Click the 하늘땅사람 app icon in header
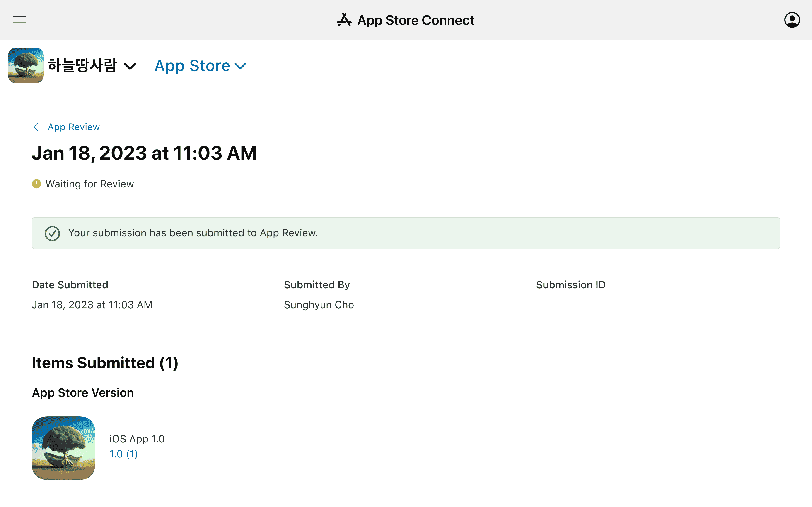This screenshot has height=507, width=812. click(x=26, y=65)
